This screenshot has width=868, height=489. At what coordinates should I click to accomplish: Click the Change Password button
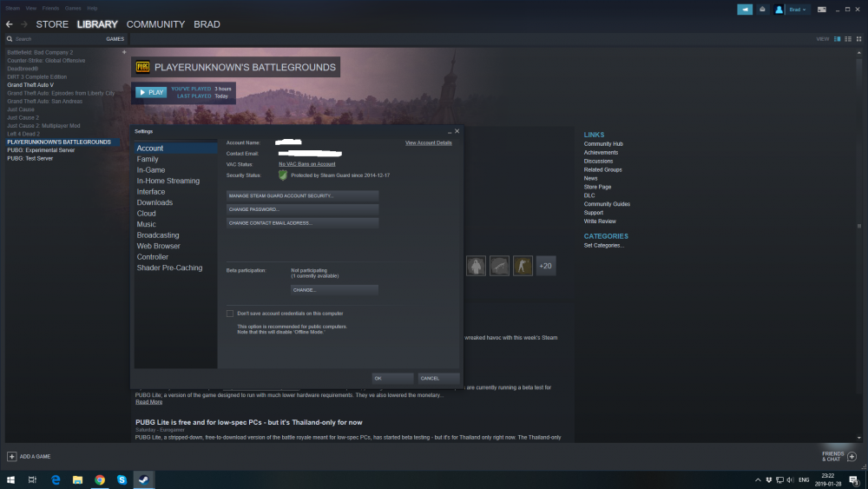coord(302,209)
